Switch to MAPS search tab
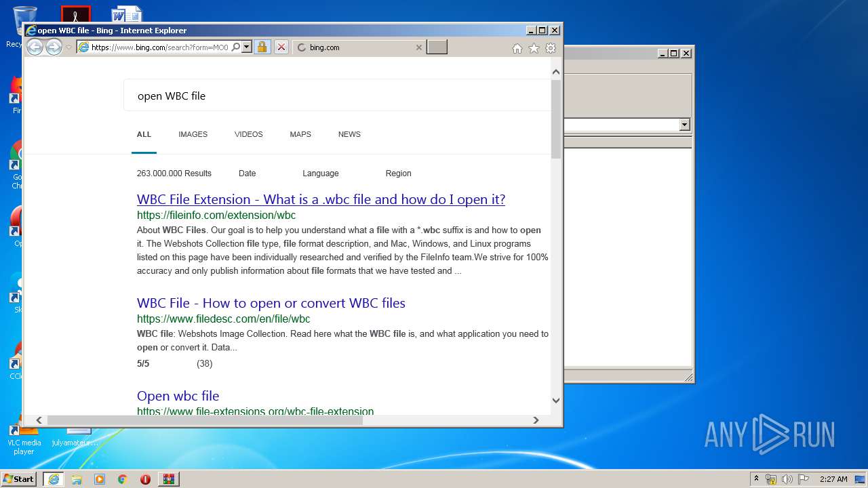This screenshot has height=488, width=868. (x=300, y=134)
